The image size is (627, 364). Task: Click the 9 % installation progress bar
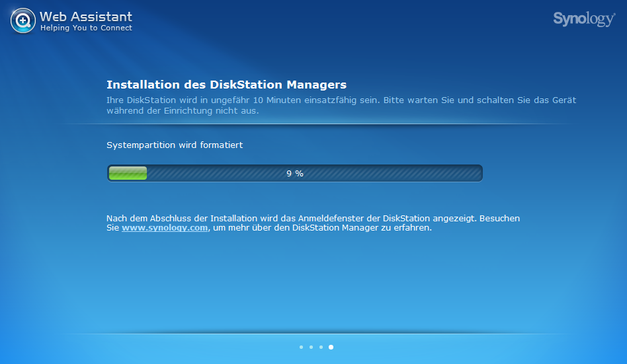coord(295,173)
